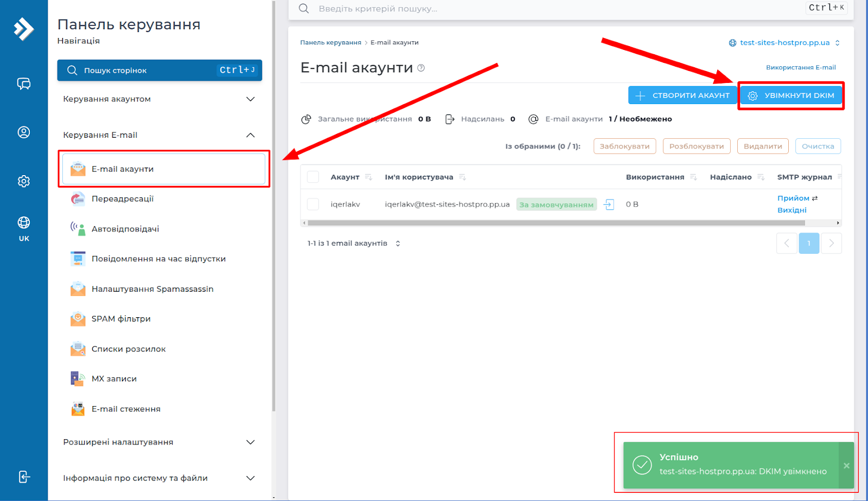Sort by Використання column icon
The image size is (868, 501).
pos(693,177)
